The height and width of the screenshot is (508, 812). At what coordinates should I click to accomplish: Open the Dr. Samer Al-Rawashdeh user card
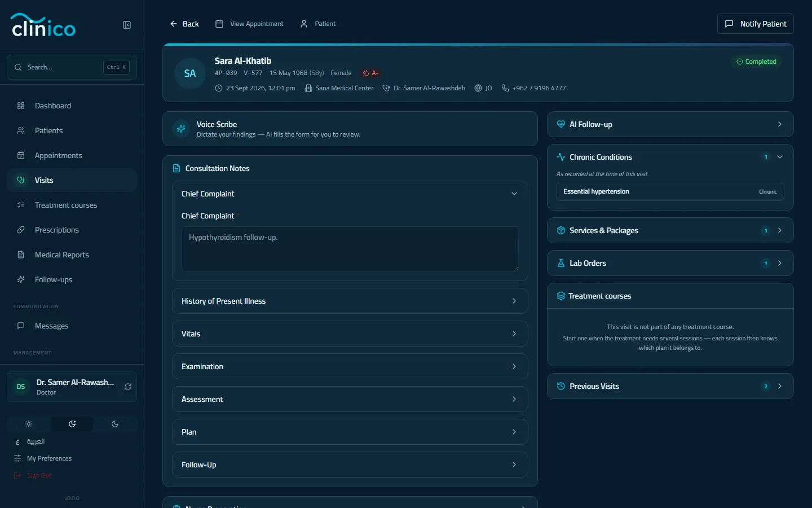72,387
